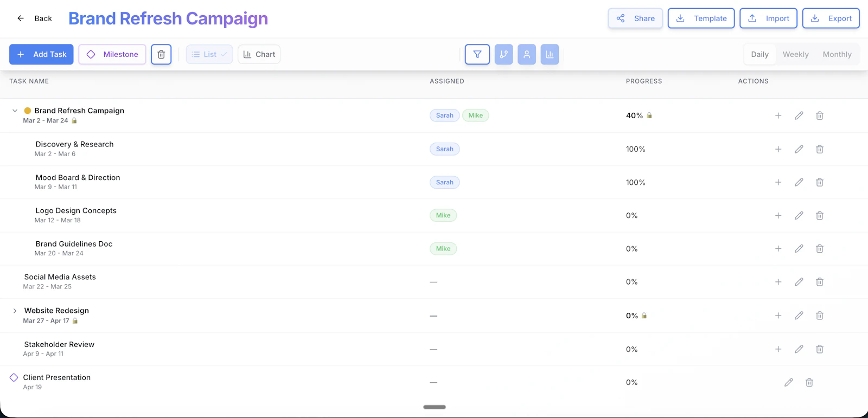This screenshot has width=868, height=418.
Task: Edit the Discovery & Research task
Action: (799, 149)
